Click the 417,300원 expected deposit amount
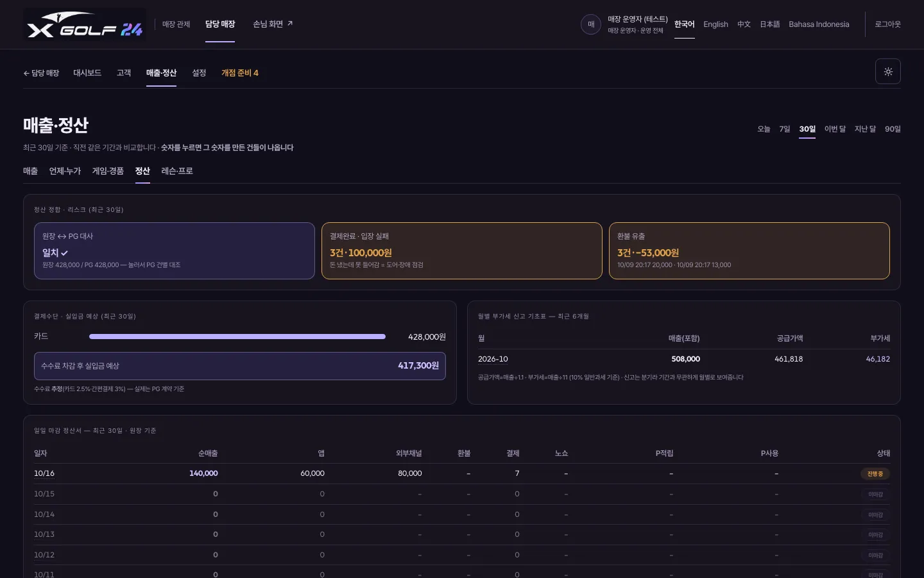Screen dimensions: 924x578 click(x=418, y=365)
